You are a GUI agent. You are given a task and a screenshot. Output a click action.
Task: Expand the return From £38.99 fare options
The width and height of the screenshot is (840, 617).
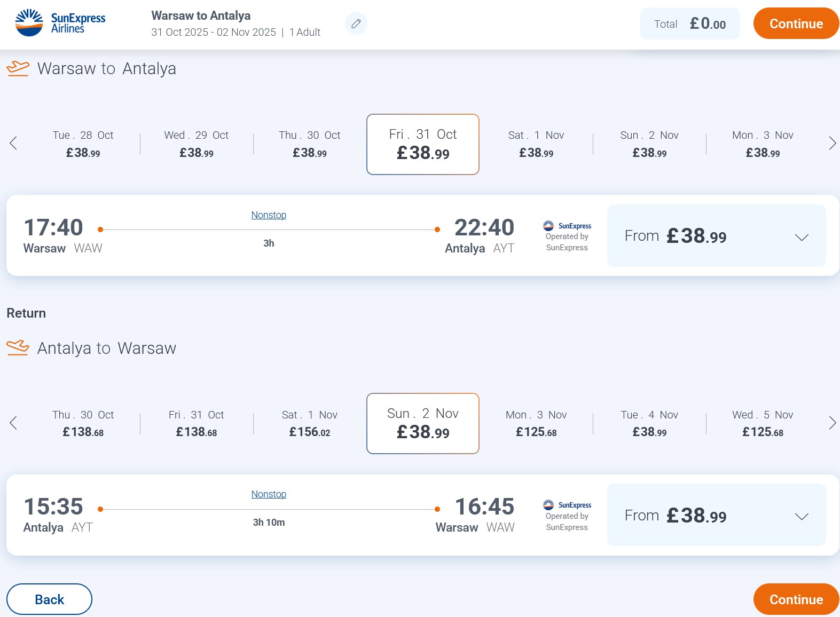(717, 515)
